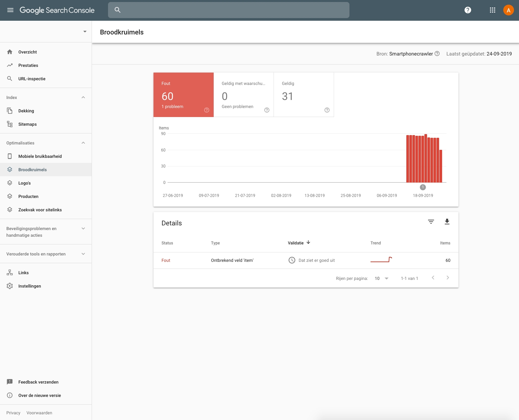Click help icon in Geldig met waarschuwing card
Image resolution: width=519 pixels, height=420 pixels.
(x=267, y=110)
